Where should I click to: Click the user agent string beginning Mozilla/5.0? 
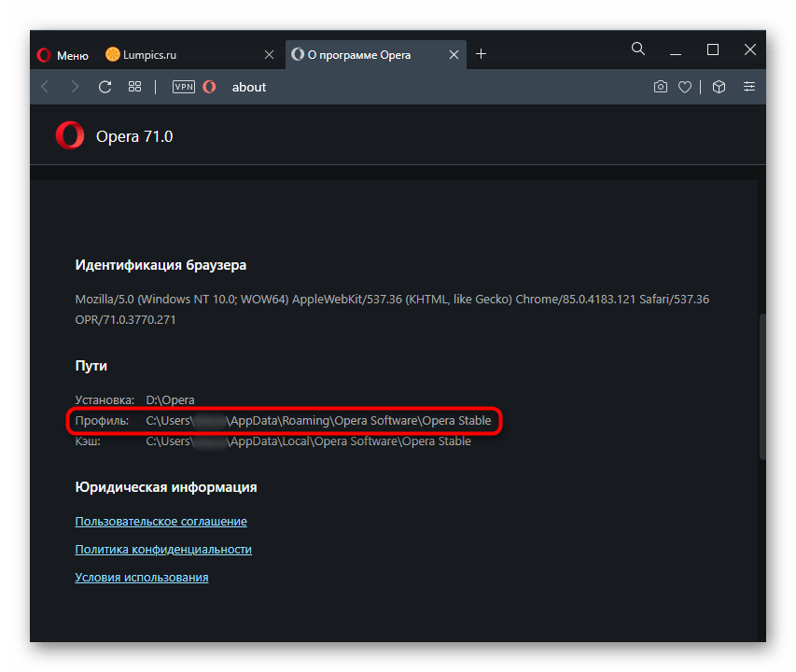[x=392, y=310]
